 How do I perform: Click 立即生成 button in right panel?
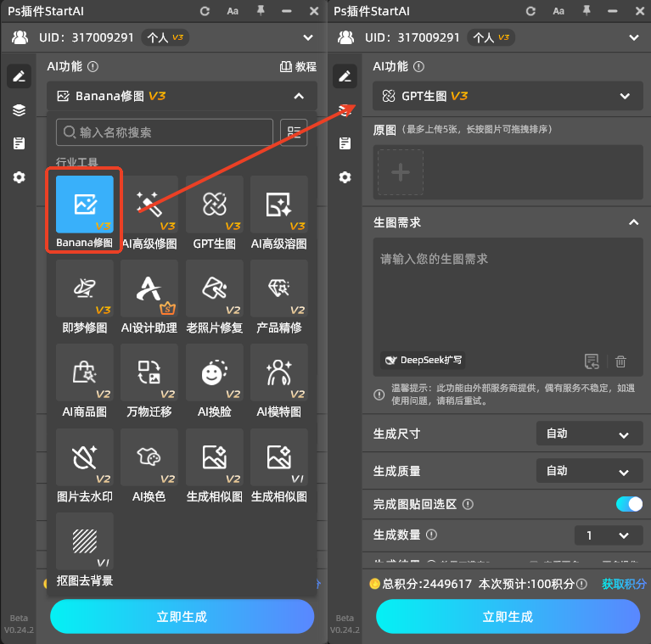pos(508,617)
